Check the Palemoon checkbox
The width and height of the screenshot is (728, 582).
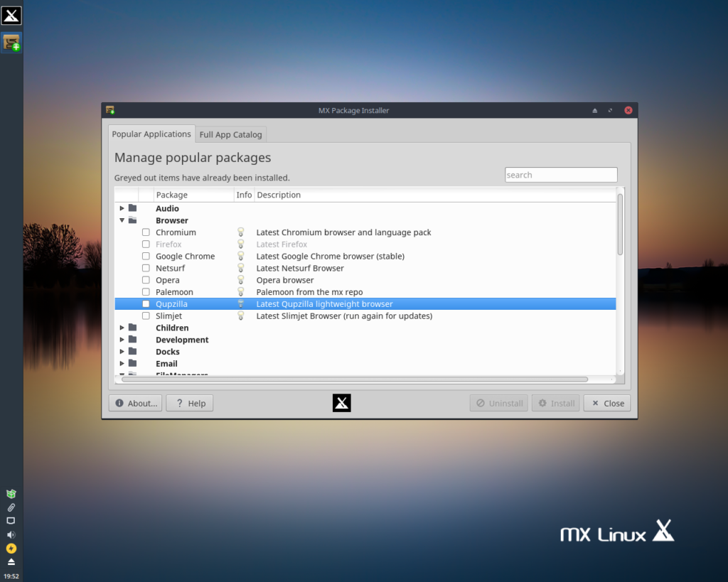[x=146, y=292]
